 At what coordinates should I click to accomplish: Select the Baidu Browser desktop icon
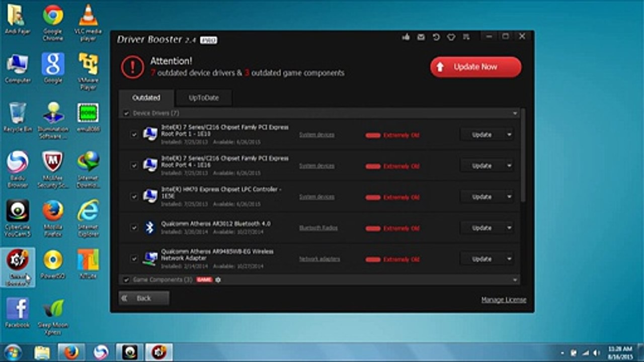(x=18, y=169)
